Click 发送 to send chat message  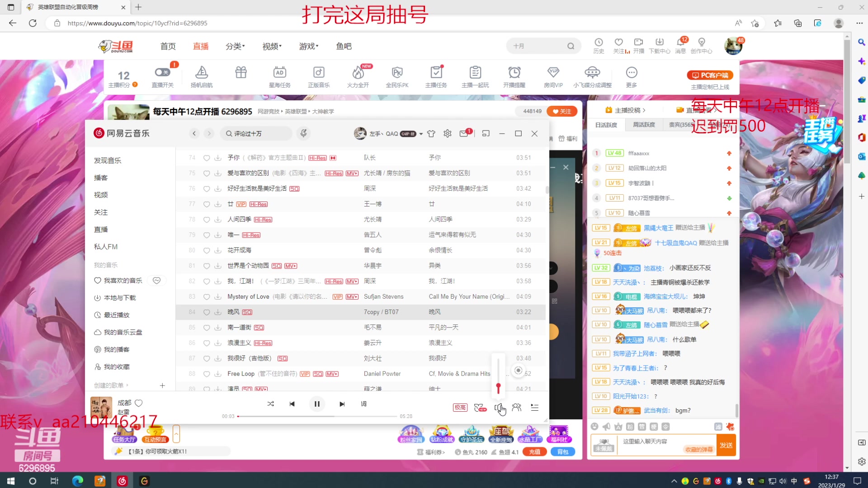[x=726, y=445]
